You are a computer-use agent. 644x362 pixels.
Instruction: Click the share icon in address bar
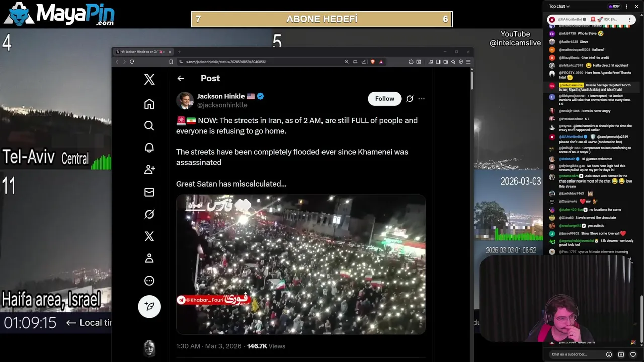pos(364,62)
